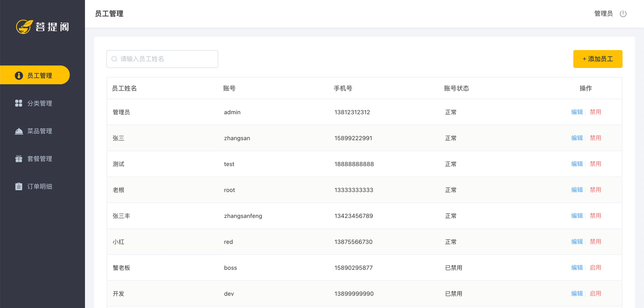Click the order details clipboard icon
Screen dimensions: 644x308
(19, 186)
